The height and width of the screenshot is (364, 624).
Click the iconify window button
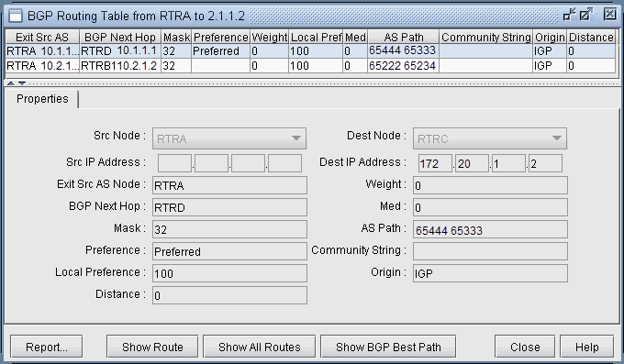tap(569, 15)
